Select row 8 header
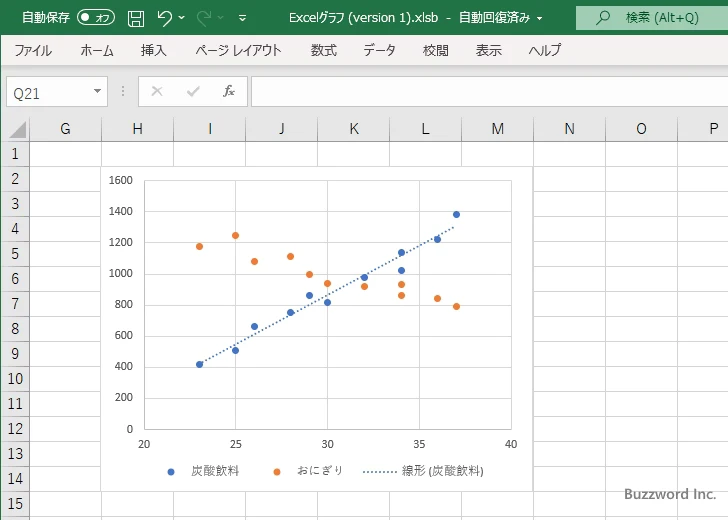 click(15, 329)
